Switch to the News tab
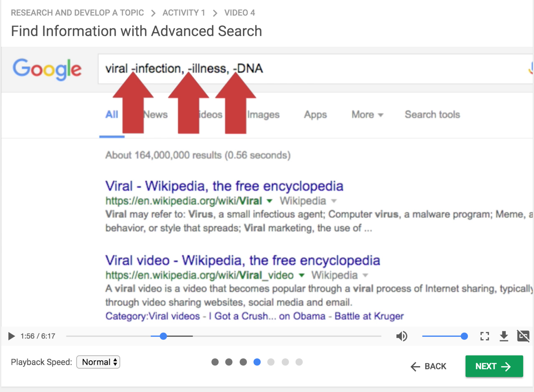 click(x=155, y=115)
